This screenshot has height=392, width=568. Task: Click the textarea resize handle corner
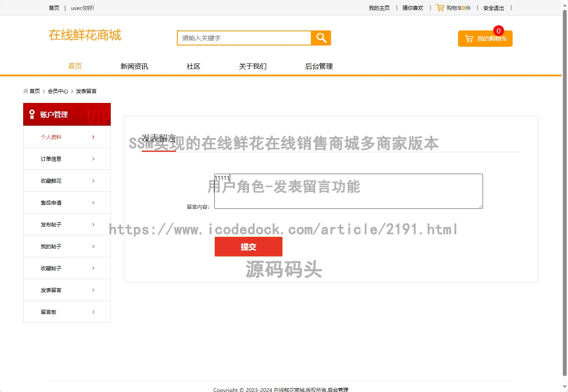[480, 206]
